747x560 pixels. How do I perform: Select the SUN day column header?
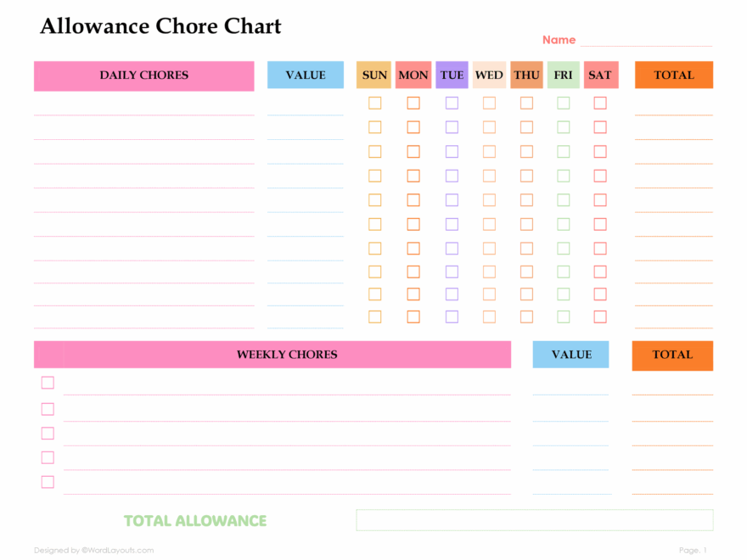point(374,76)
